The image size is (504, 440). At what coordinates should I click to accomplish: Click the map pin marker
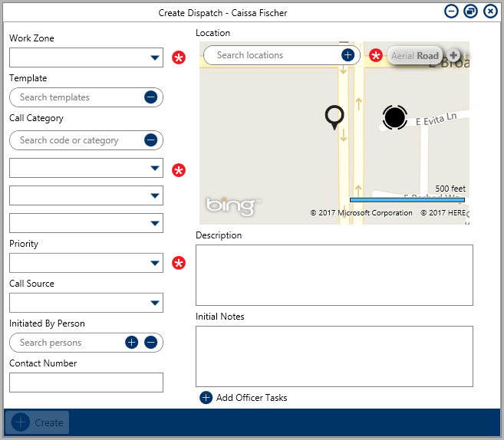pyautogui.click(x=334, y=117)
